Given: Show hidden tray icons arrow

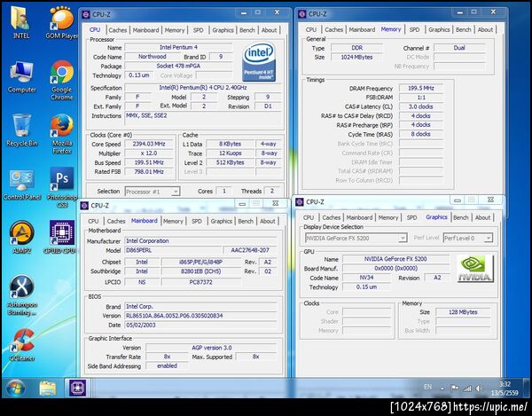Looking at the screenshot, I should [442, 389].
